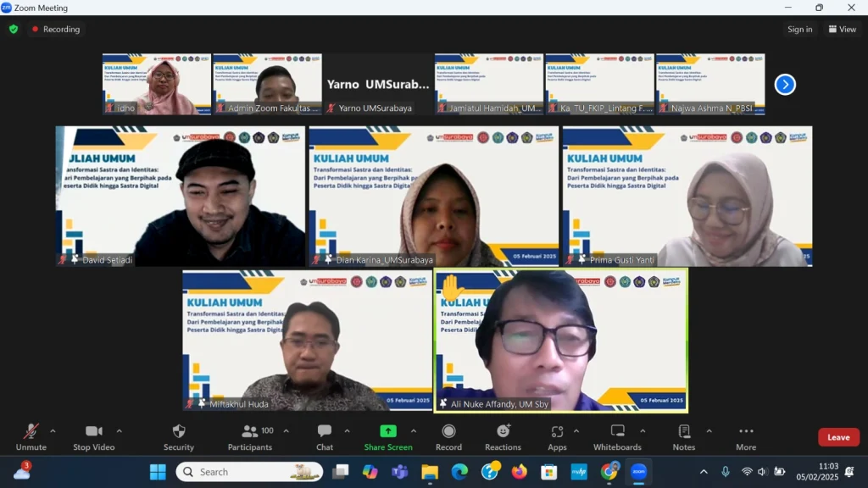Show the Participants list

tap(249, 432)
